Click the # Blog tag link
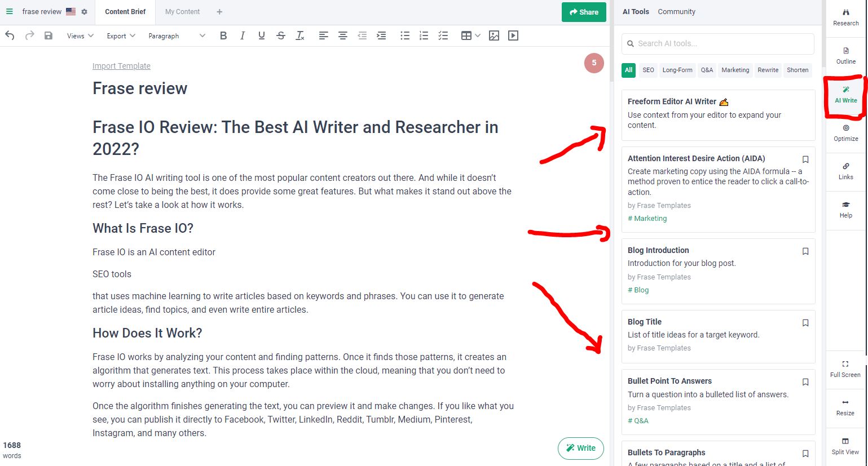 638,290
